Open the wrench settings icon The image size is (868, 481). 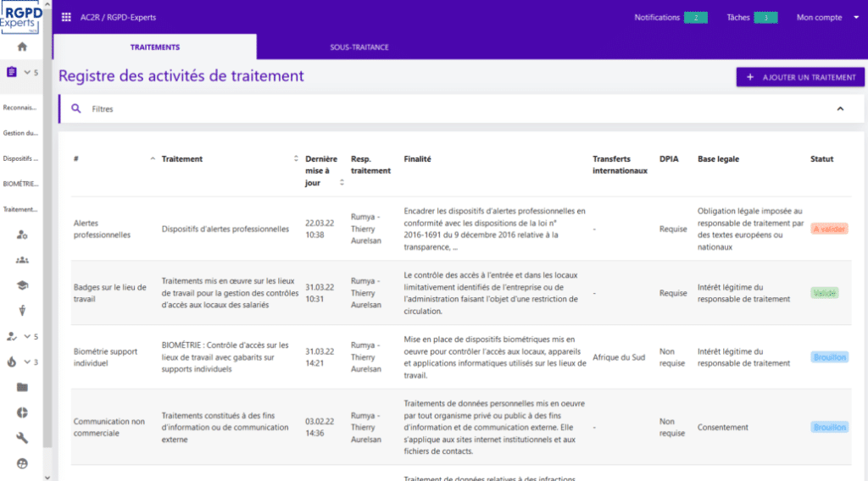[x=22, y=438]
